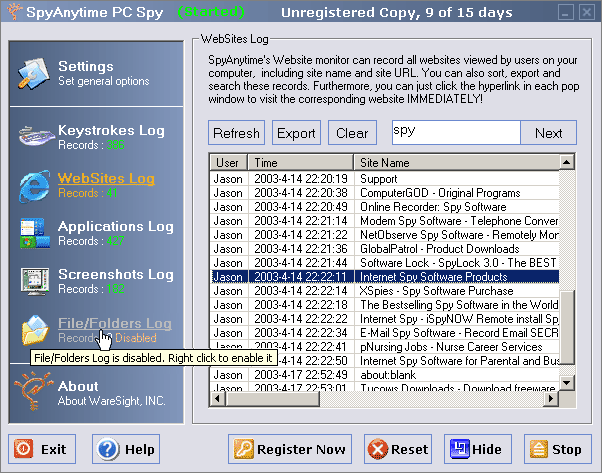
Task: Open the Screenshots Log section
Action: point(116,274)
